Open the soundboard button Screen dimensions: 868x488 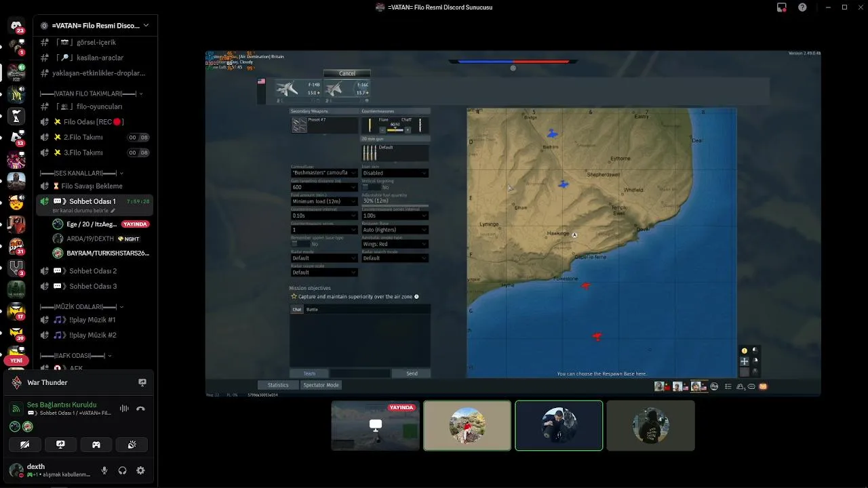click(x=132, y=445)
